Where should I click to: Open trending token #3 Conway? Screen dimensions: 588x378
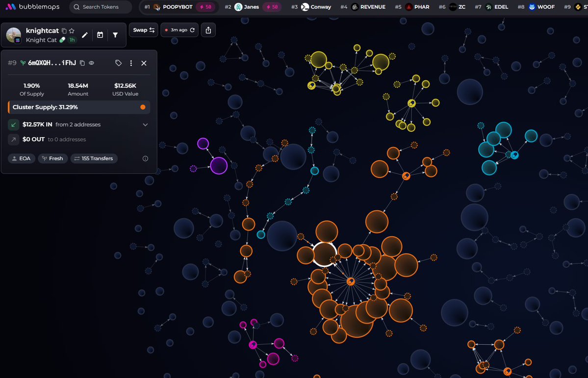coord(311,7)
